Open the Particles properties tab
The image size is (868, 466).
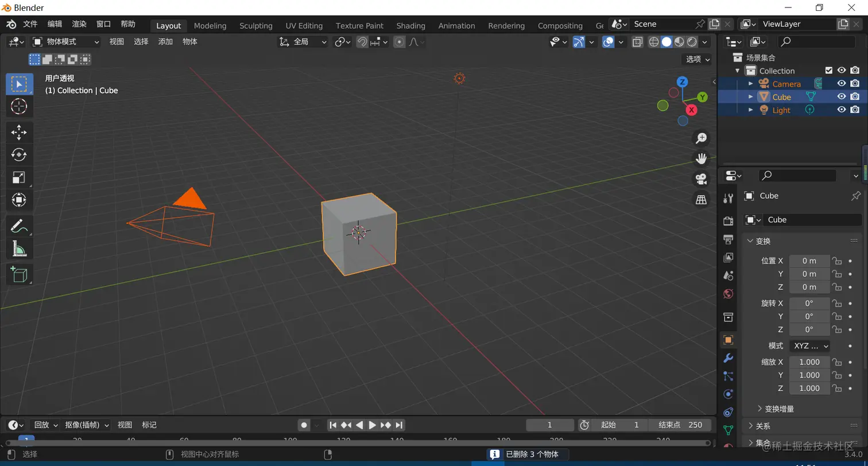pyautogui.click(x=728, y=376)
